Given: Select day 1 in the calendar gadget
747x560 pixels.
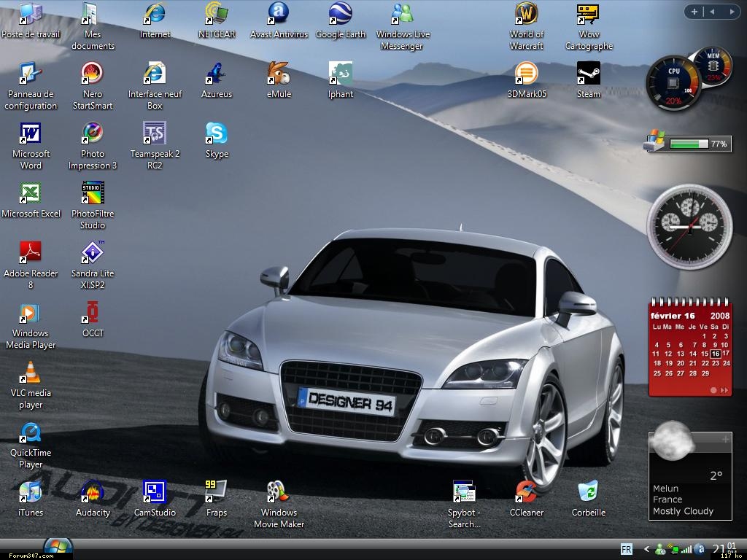Looking at the screenshot, I should [704, 336].
